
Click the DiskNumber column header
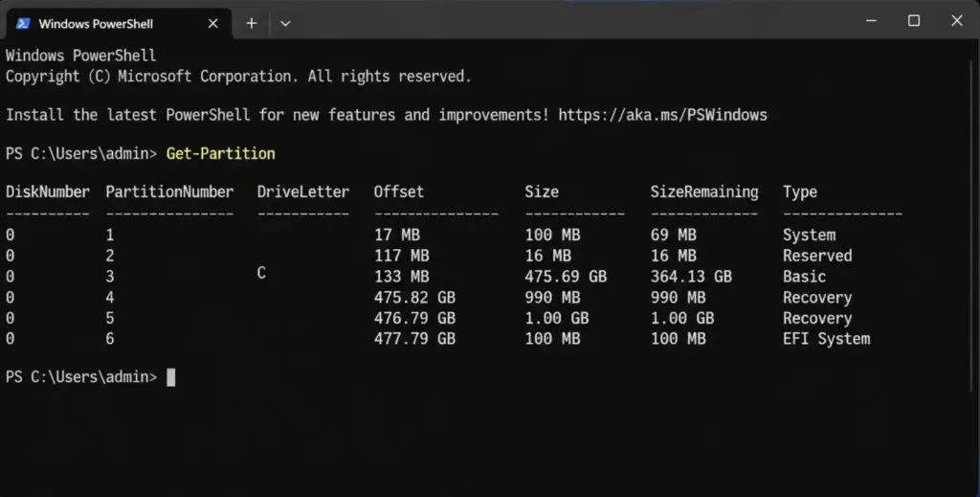[48, 192]
